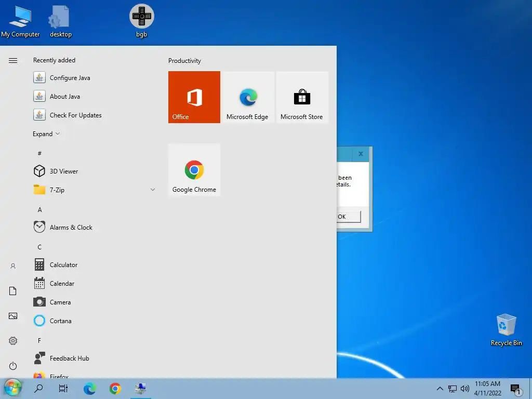
Task: Show hidden system tray icons
Action: pyautogui.click(x=440, y=389)
